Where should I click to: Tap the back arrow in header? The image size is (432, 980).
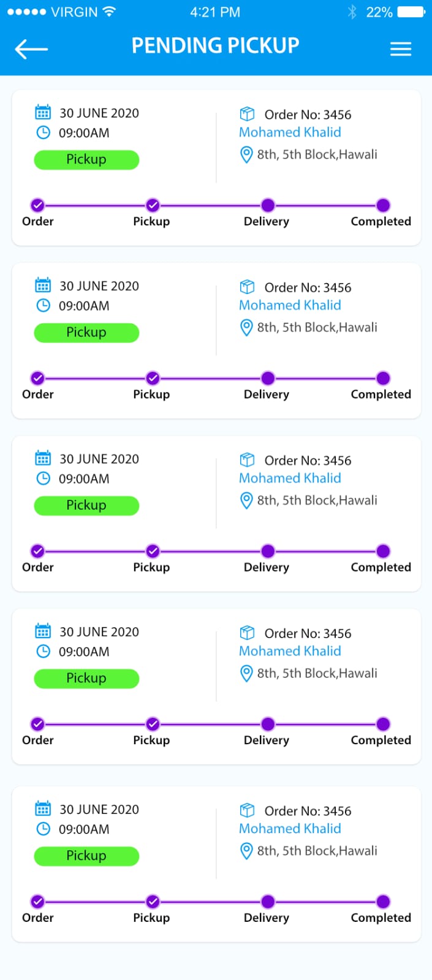[x=31, y=49]
